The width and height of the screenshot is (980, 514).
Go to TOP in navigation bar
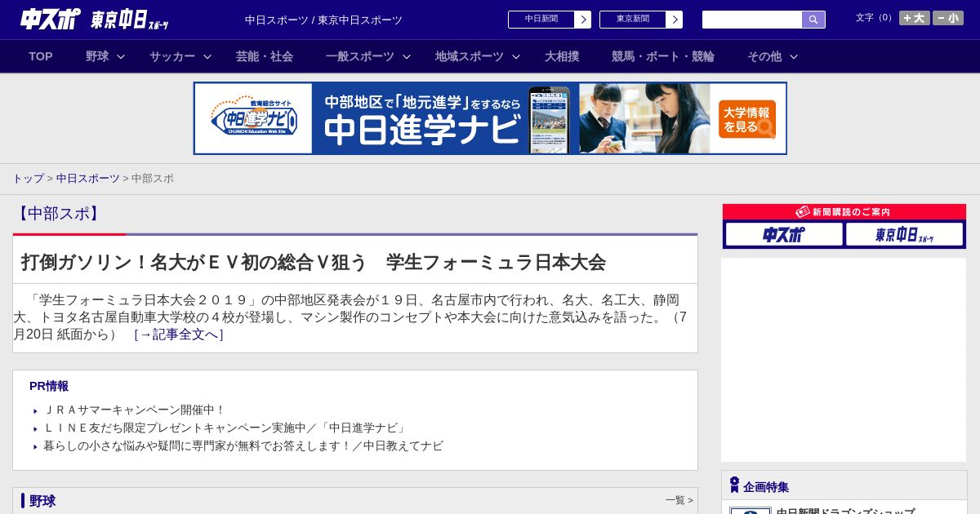tap(41, 56)
